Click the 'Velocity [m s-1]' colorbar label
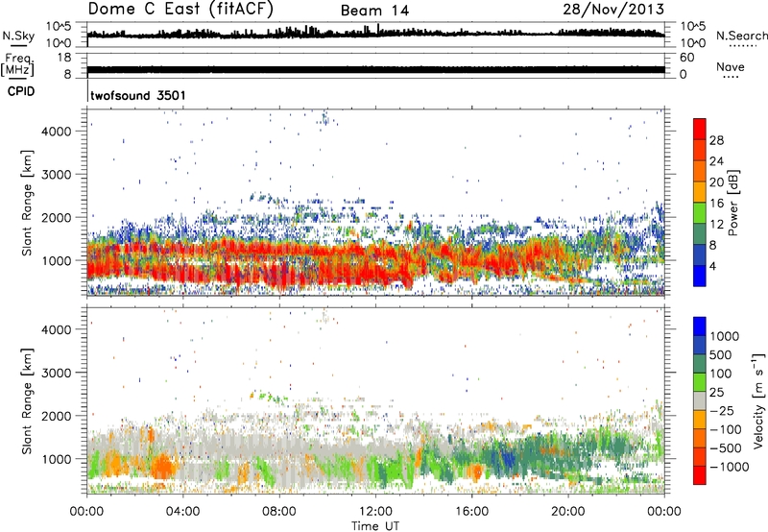This screenshot has width=768, height=532. [758, 400]
